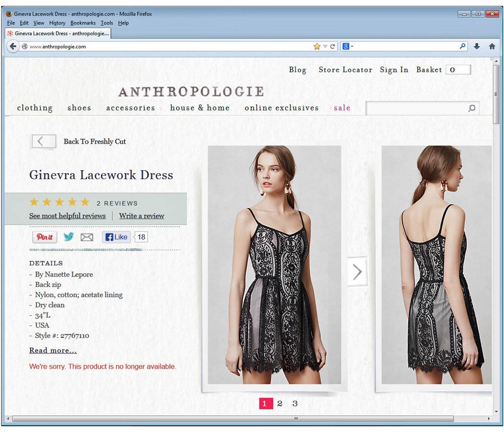This screenshot has width=504, height=433.
Task: Open the house & home category
Action: click(x=200, y=108)
